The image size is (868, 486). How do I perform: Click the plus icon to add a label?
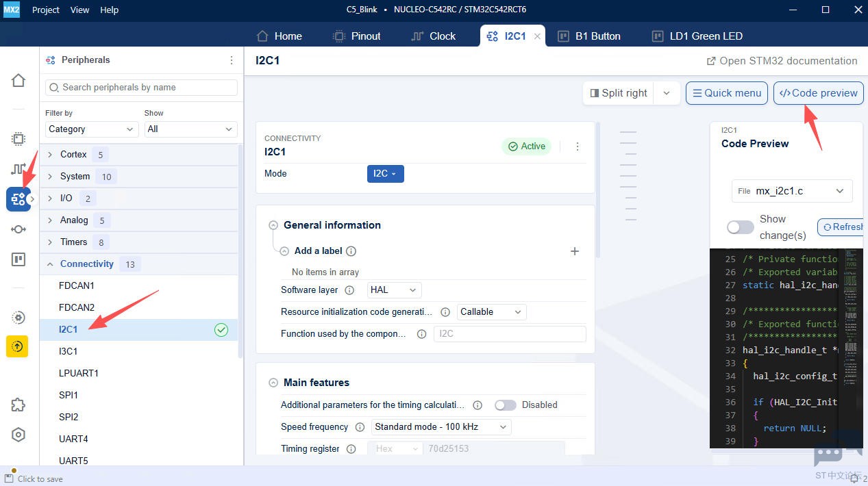coord(575,251)
